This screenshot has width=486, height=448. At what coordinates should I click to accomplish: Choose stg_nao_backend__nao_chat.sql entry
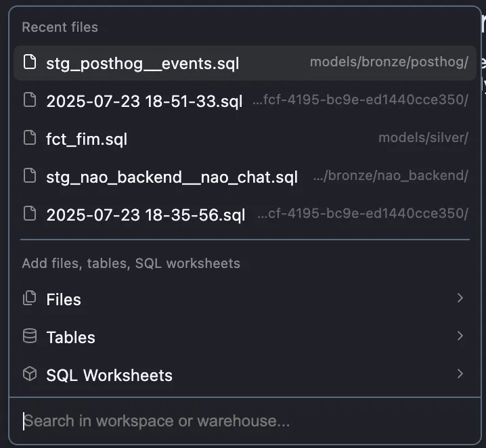coord(172,177)
